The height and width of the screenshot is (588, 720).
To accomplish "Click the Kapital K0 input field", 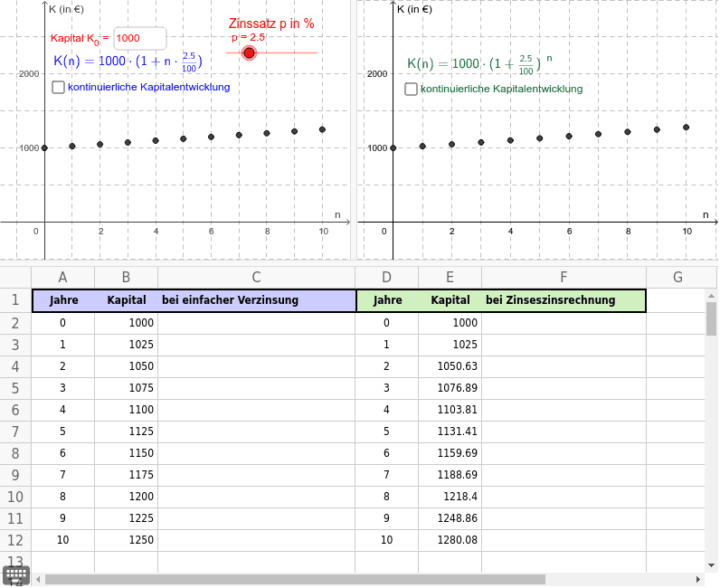I will click(140, 38).
